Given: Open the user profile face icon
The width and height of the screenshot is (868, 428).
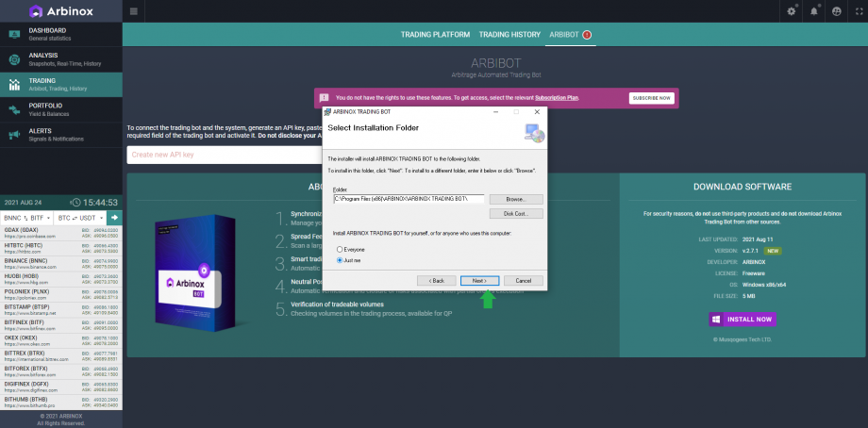Looking at the screenshot, I should [x=836, y=11].
